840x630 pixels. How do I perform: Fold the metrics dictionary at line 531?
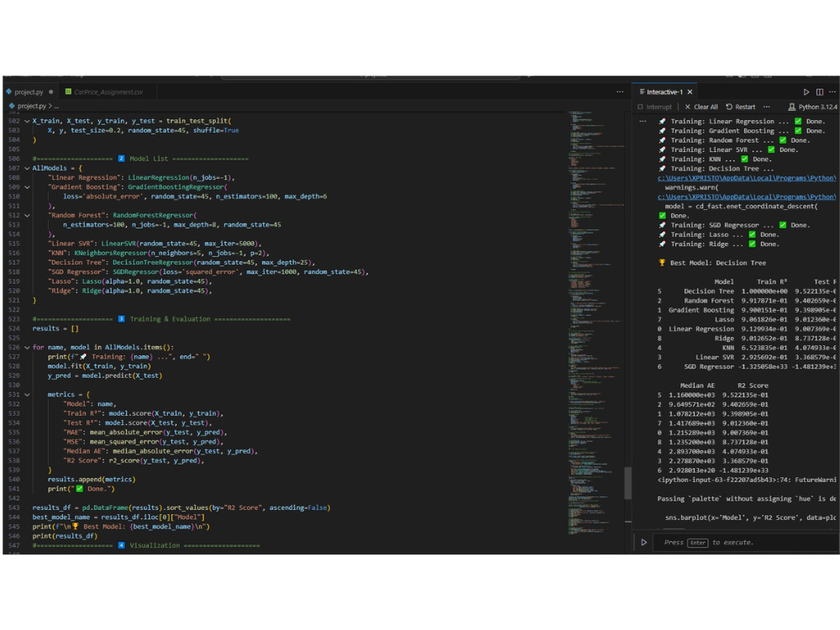(27, 394)
